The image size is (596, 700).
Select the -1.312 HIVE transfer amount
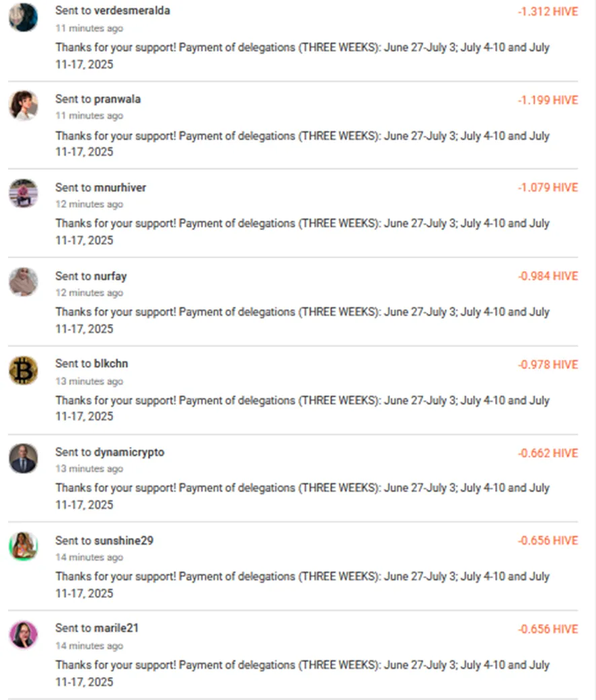pos(548,11)
